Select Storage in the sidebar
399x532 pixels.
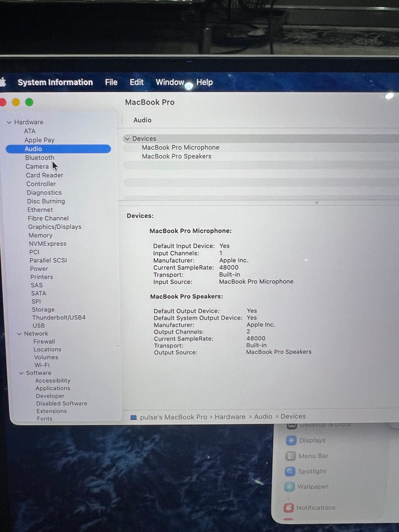coord(43,310)
